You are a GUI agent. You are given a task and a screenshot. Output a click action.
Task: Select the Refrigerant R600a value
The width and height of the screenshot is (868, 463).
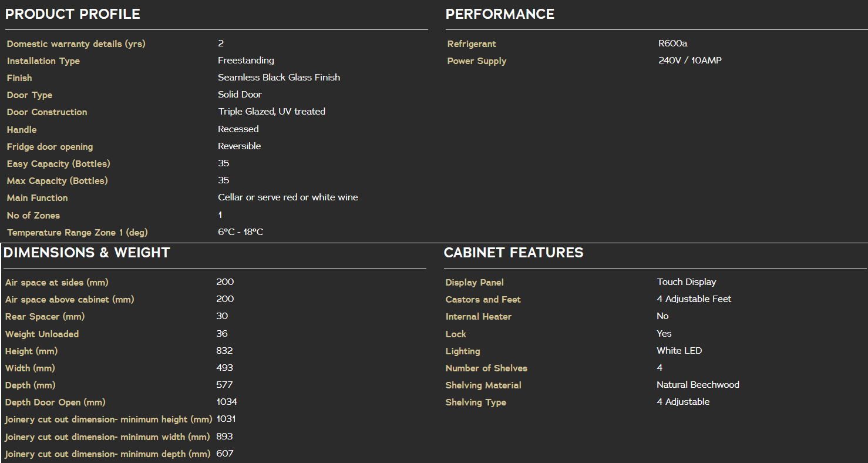[x=672, y=43]
